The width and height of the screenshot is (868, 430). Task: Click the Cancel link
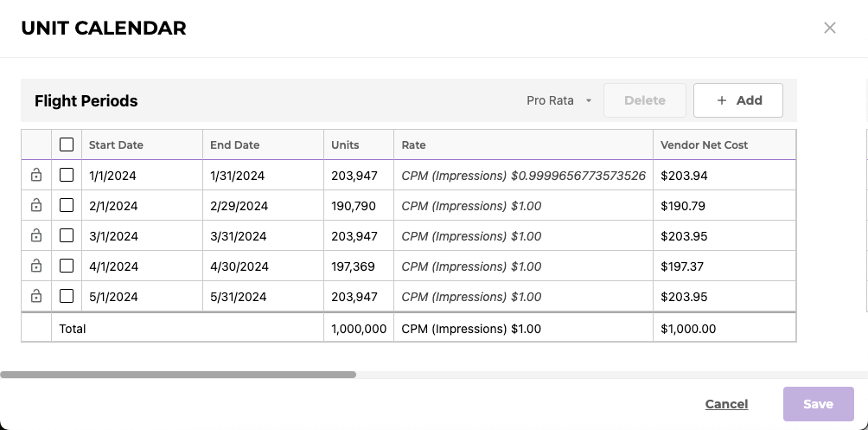[726, 404]
